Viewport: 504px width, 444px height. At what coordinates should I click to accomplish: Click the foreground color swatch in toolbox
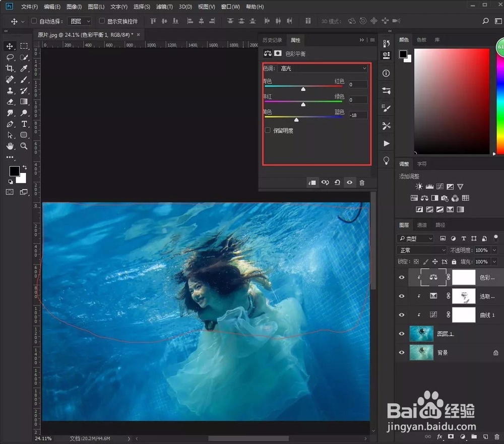pyautogui.click(x=14, y=171)
